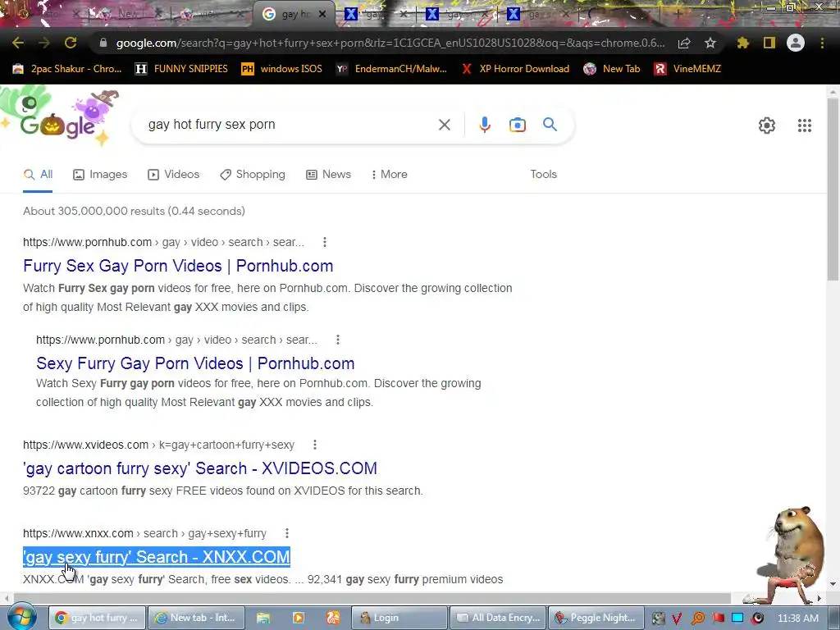Open options menu for the xvideos.com result

click(315, 445)
